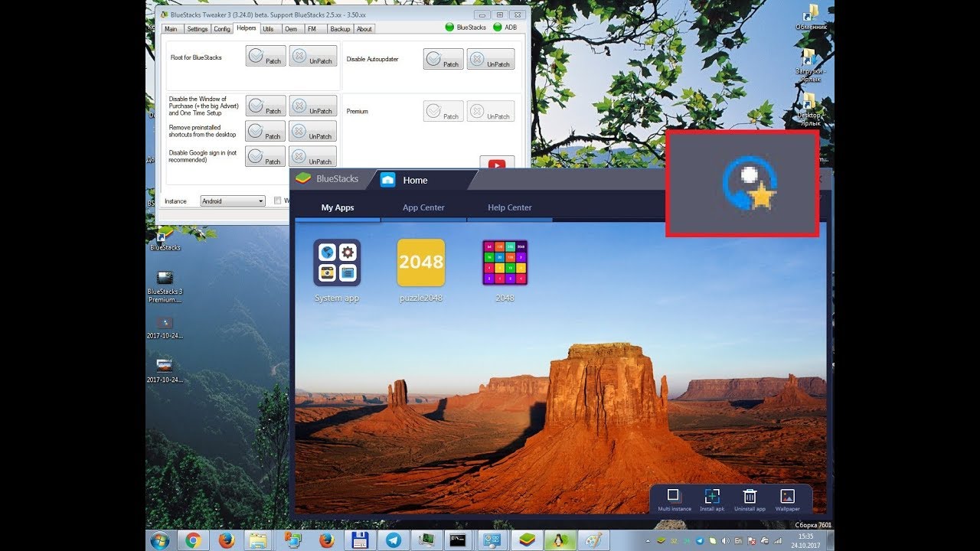
Task: Click the En language indicator
Action: tap(738, 540)
